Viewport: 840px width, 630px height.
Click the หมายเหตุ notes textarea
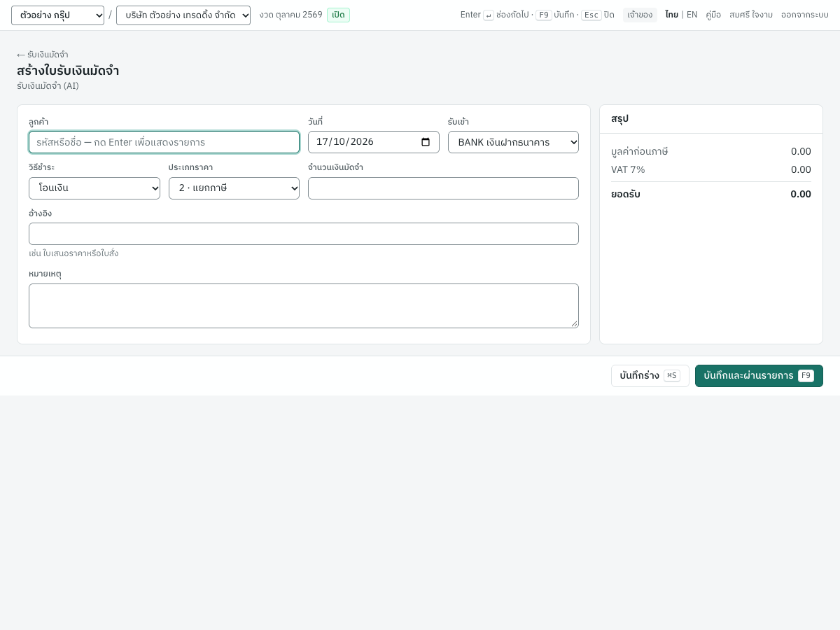pos(304,306)
